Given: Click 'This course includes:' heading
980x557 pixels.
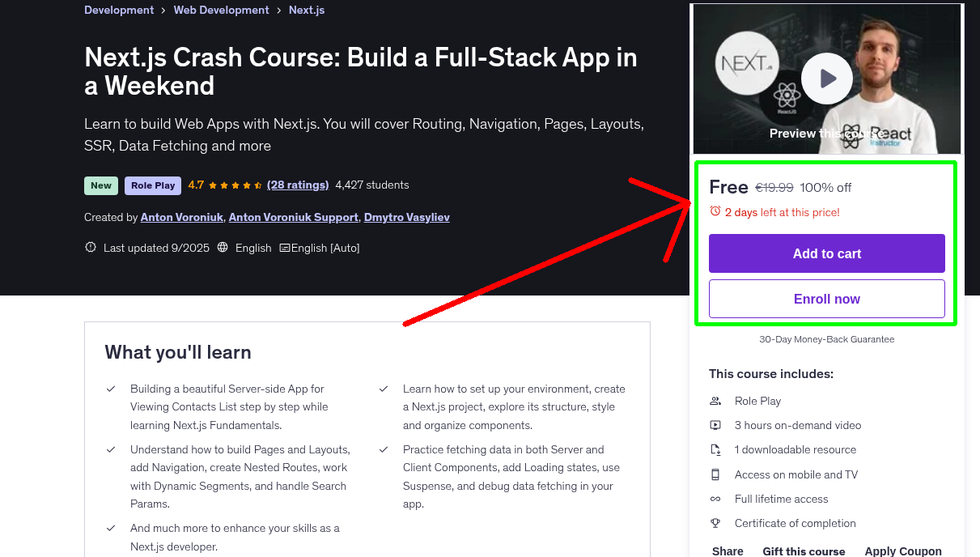Looking at the screenshot, I should [771, 374].
